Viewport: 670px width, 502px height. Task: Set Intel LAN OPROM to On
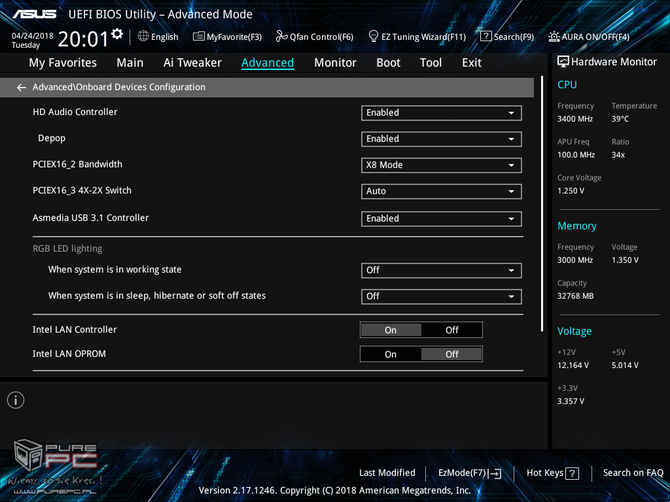(x=391, y=354)
